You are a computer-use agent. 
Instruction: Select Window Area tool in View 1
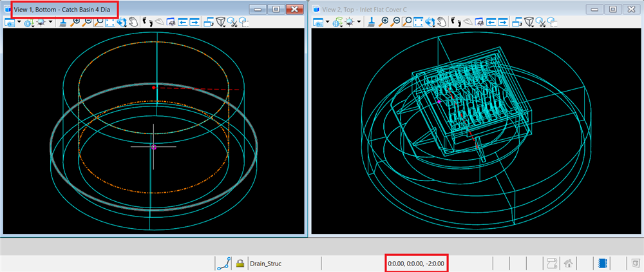[x=99, y=22]
